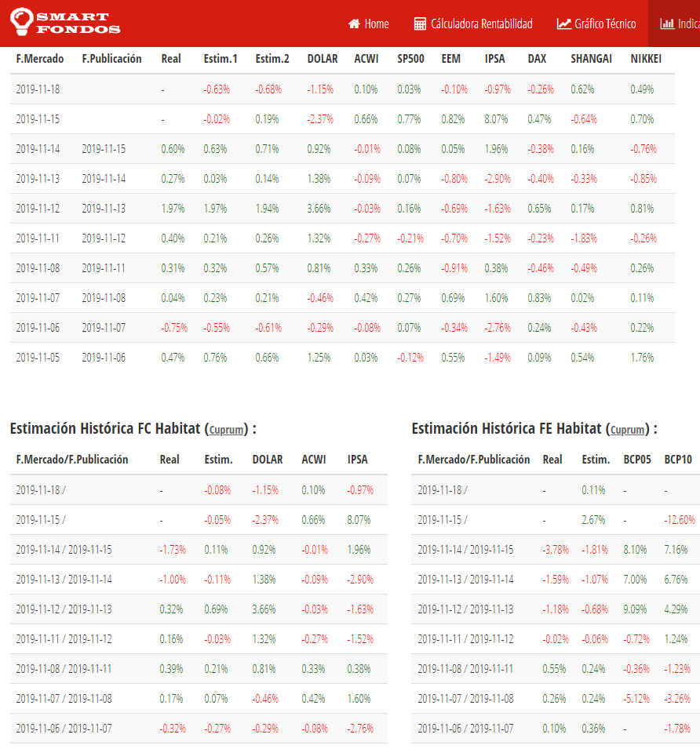Select EEM value -0.91% for 2019-11-08
The image size is (700, 749).
click(x=454, y=268)
